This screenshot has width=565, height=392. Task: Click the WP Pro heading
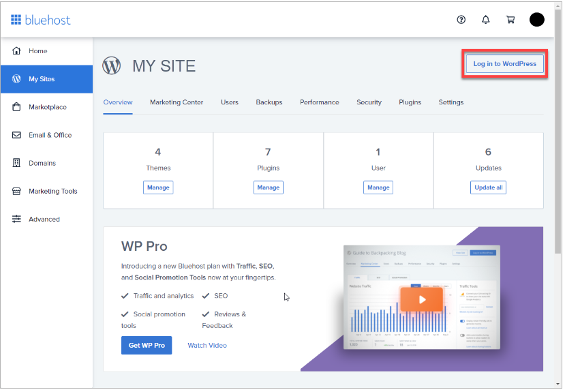pyautogui.click(x=144, y=246)
